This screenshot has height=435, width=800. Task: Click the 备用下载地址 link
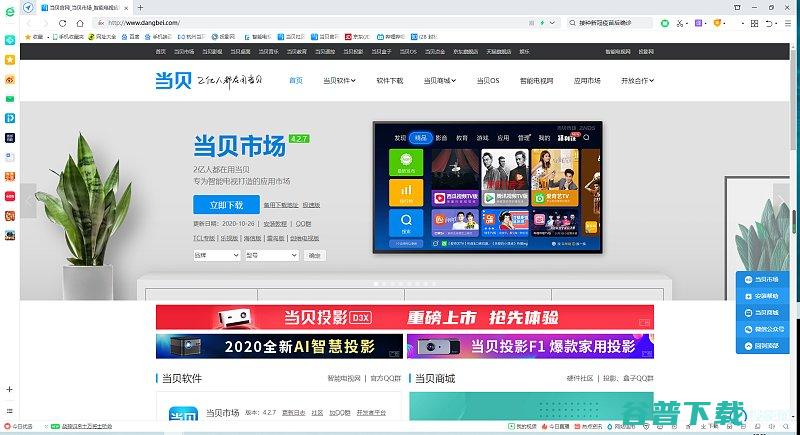pos(281,205)
